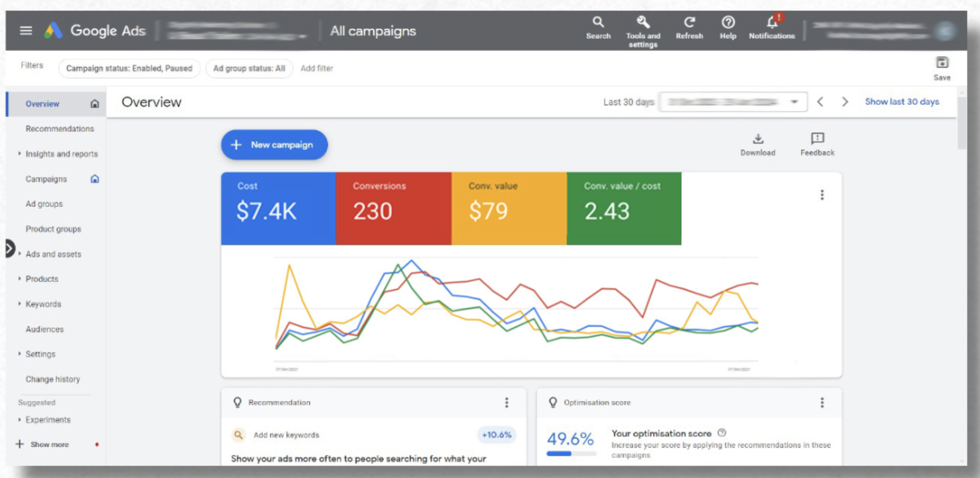
Task: Download the overview report
Action: coord(758,145)
